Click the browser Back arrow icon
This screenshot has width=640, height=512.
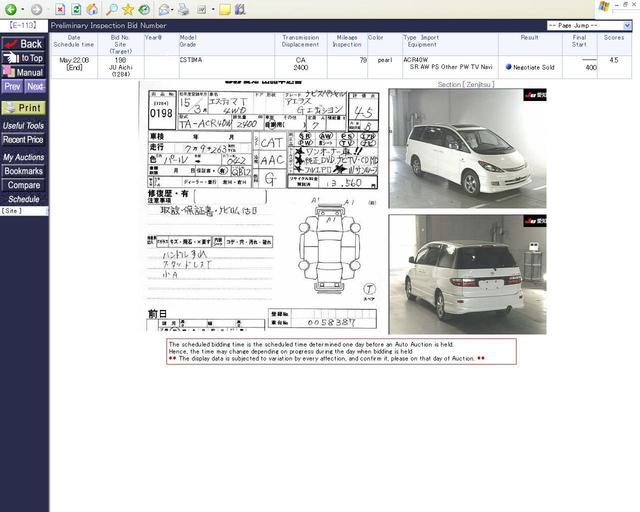pyautogui.click(x=11, y=9)
